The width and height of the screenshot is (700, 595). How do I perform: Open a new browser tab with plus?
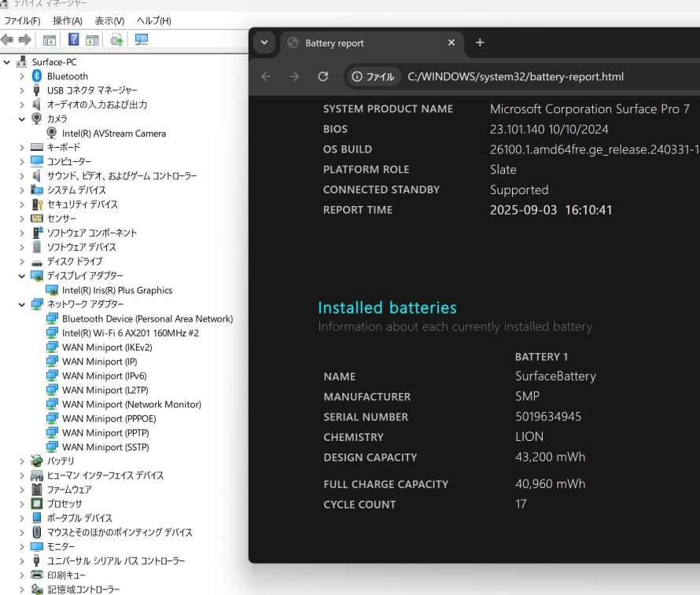pos(480,42)
